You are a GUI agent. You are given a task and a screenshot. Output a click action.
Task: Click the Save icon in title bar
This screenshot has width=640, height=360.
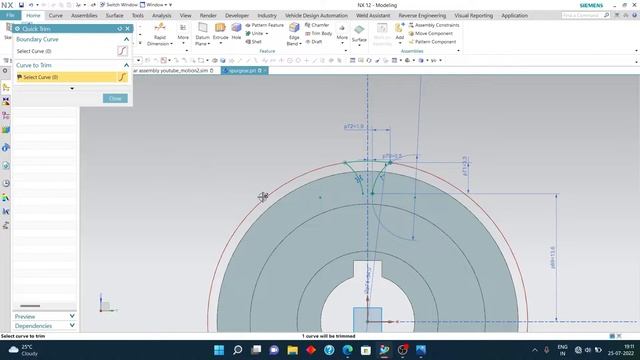[x=21, y=5]
